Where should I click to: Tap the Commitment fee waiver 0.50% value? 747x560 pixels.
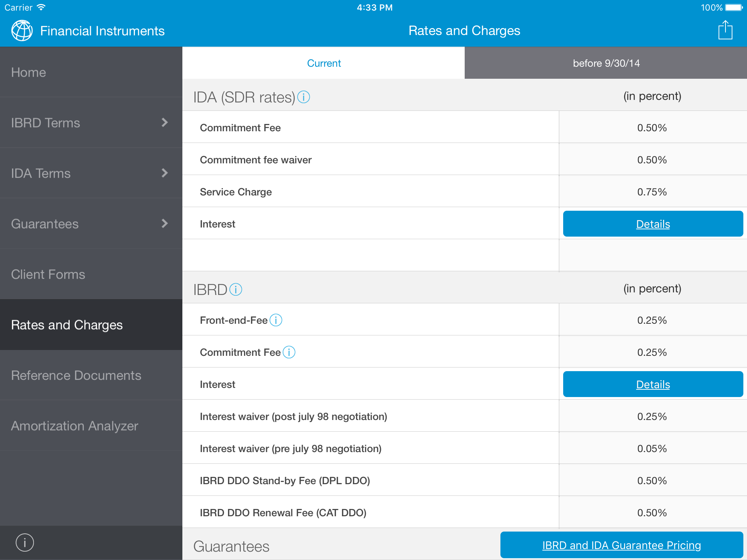(x=652, y=160)
